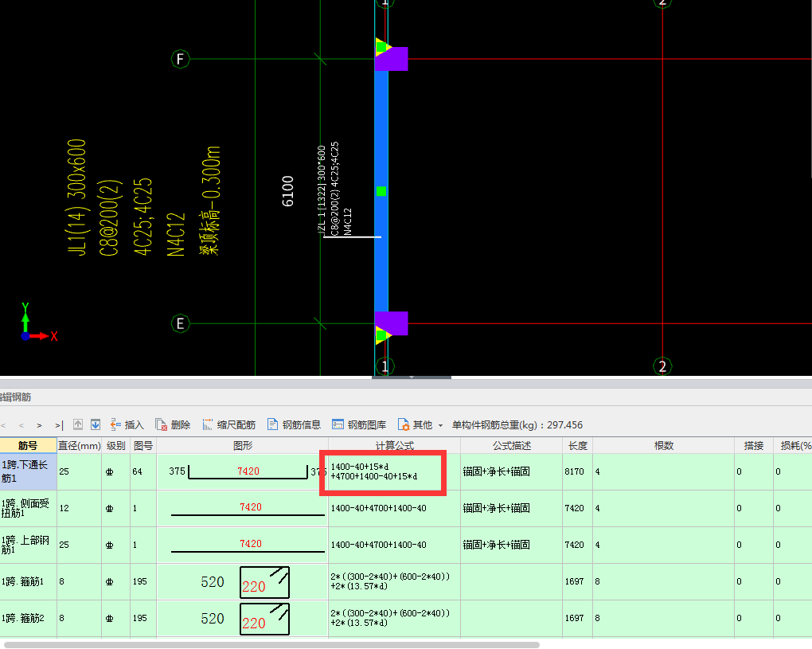
Task: Click the 筋号 column header
Action: click(28, 446)
